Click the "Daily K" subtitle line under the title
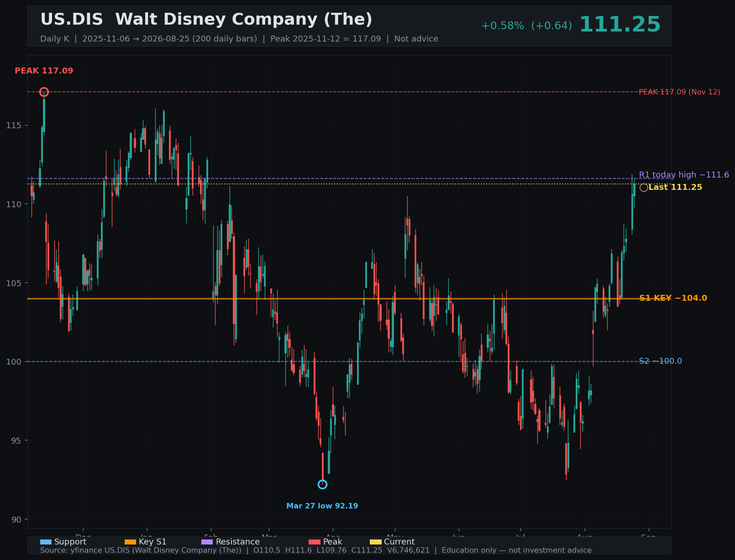The height and width of the screenshot is (560, 735). coord(239,39)
